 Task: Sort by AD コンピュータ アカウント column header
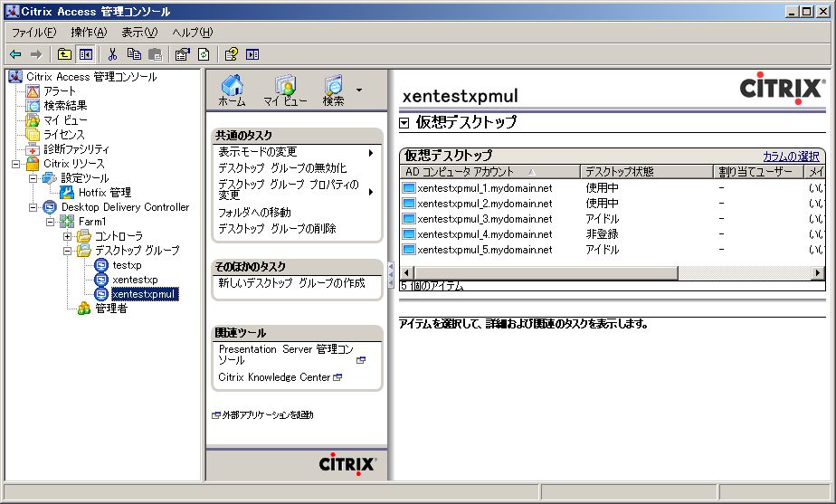pyautogui.click(x=490, y=171)
